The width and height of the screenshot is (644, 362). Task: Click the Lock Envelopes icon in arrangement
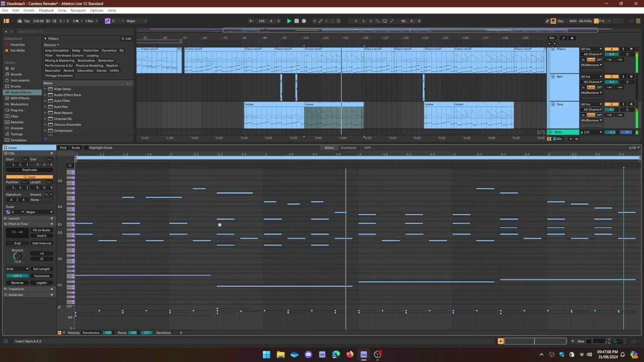pos(572,38)
